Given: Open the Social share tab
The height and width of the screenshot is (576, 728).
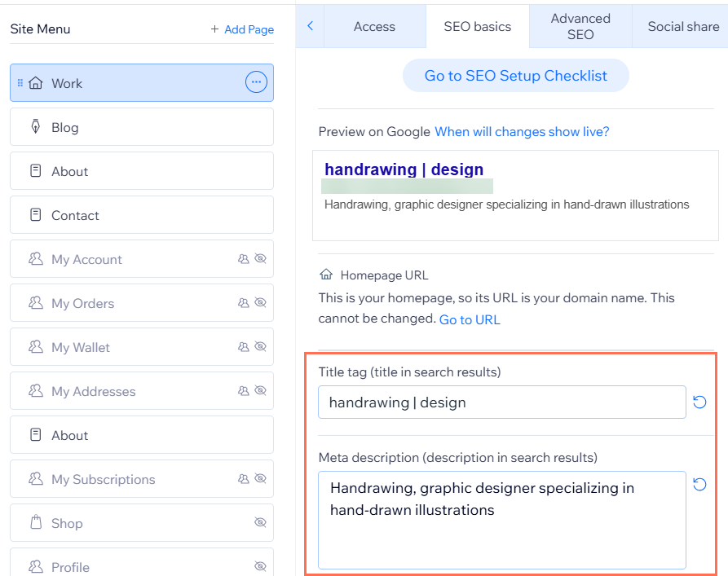Looking at the screenshot, I should click(x=681, y=25).
